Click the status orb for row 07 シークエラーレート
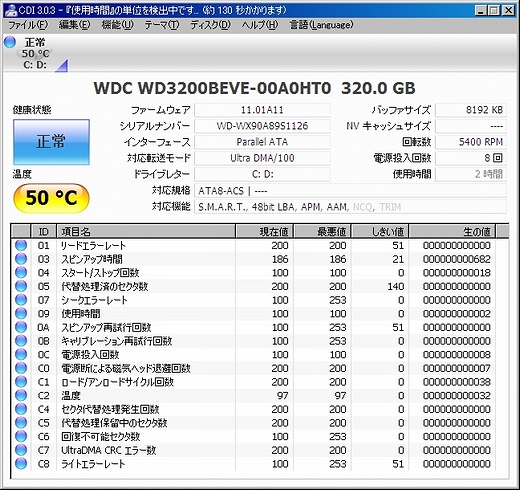This screenshot has width=520, height=490. tap(21, 300)
